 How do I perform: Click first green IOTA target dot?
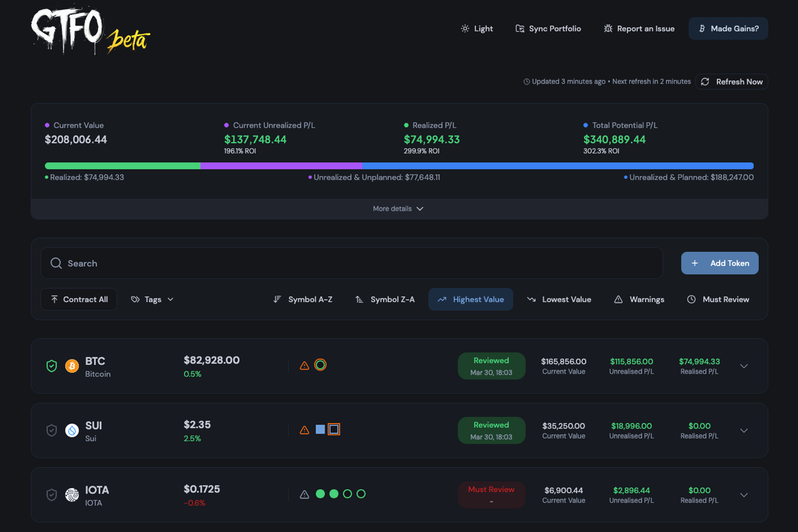pos(320,494)
